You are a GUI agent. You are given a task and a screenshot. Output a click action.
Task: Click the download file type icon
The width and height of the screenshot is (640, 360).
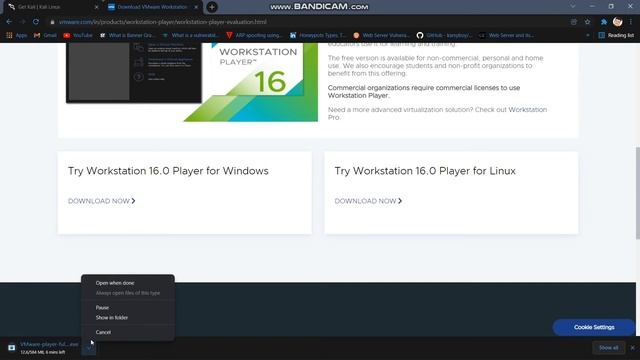click(11, 348)
